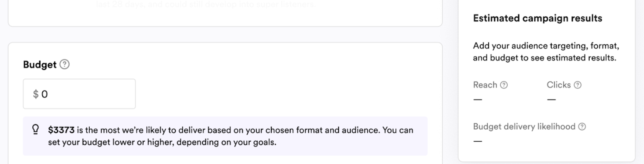The image size is (644, 164).
Task: Click the Reach info question-mark icon
Action: [504, 85]
